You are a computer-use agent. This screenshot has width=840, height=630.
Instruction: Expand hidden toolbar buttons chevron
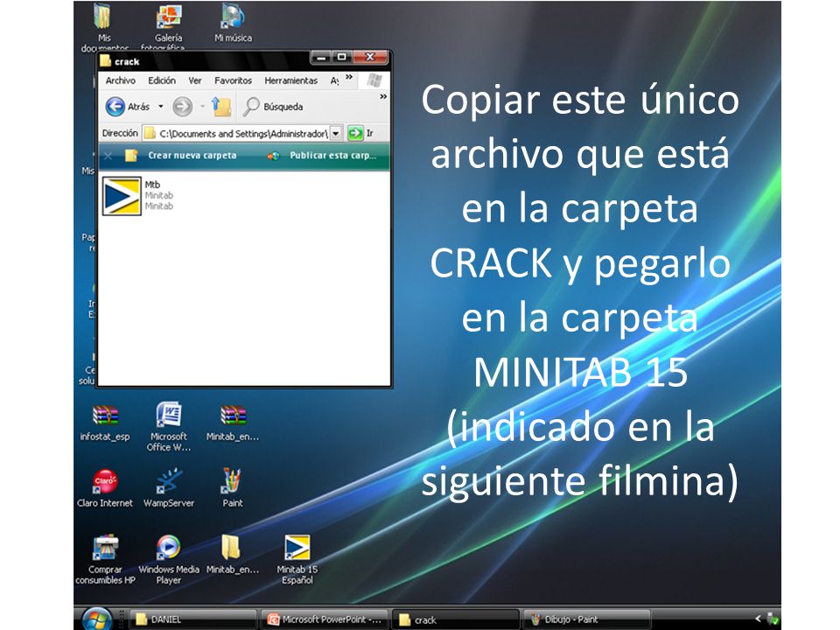click(383, 97)
